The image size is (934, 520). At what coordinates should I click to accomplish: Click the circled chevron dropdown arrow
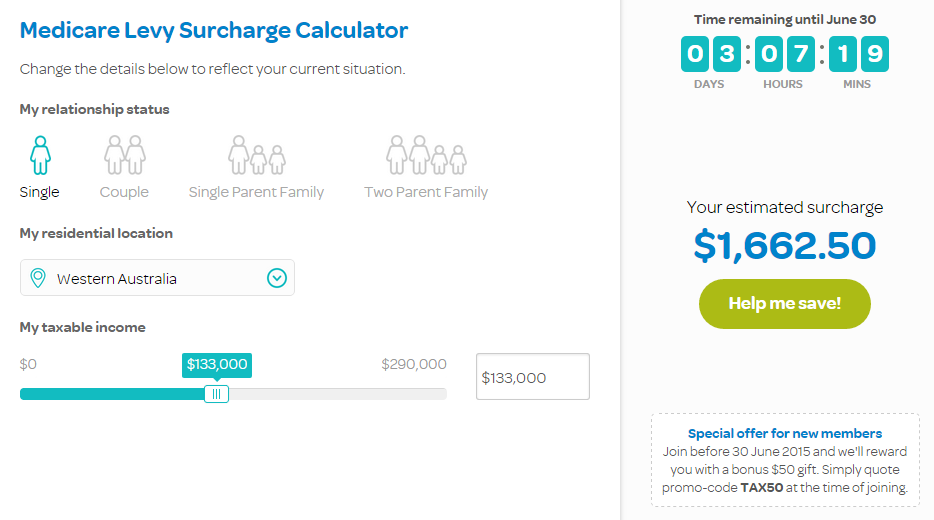click(276, 278)
